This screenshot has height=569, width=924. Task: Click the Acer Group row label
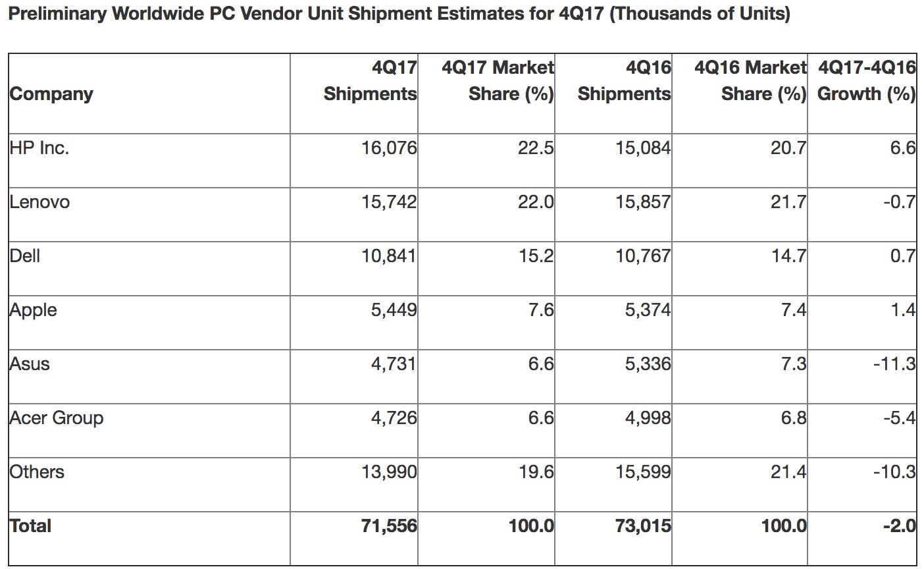point(57,418)
